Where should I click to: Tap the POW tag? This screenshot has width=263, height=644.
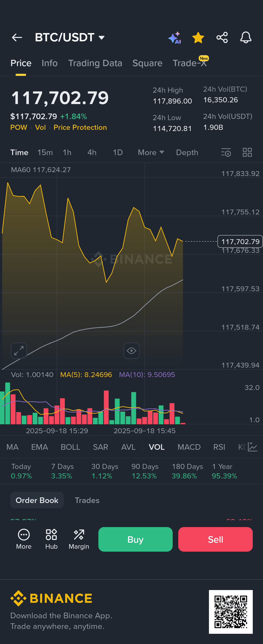tap(19, 127)
